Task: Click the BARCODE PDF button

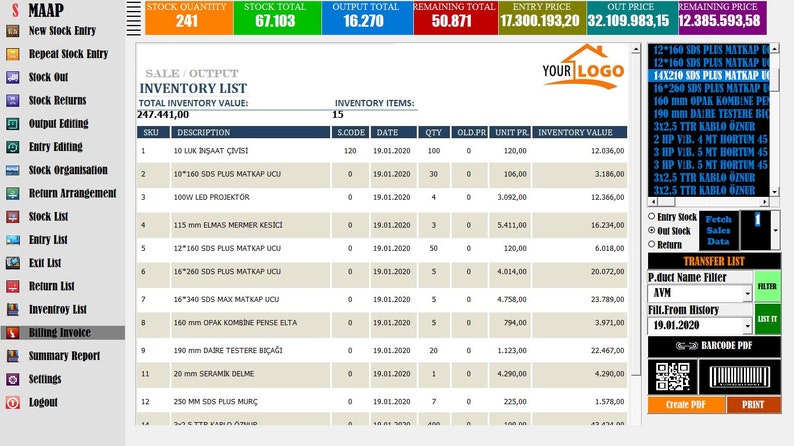Action: tap(714, 346)
